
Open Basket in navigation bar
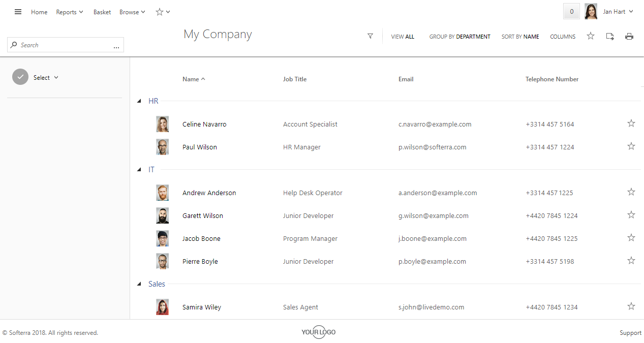[x=102, y=12]
